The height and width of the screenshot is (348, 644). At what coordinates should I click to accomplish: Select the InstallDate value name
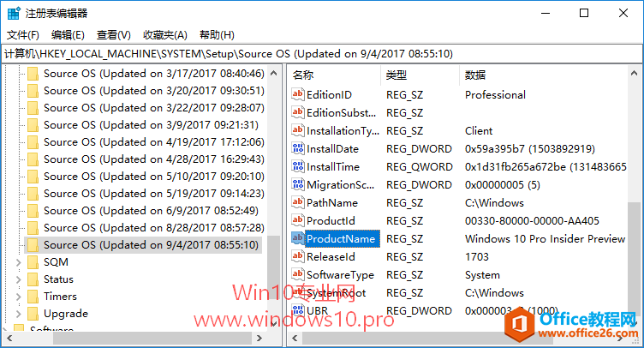pos(332,149)
